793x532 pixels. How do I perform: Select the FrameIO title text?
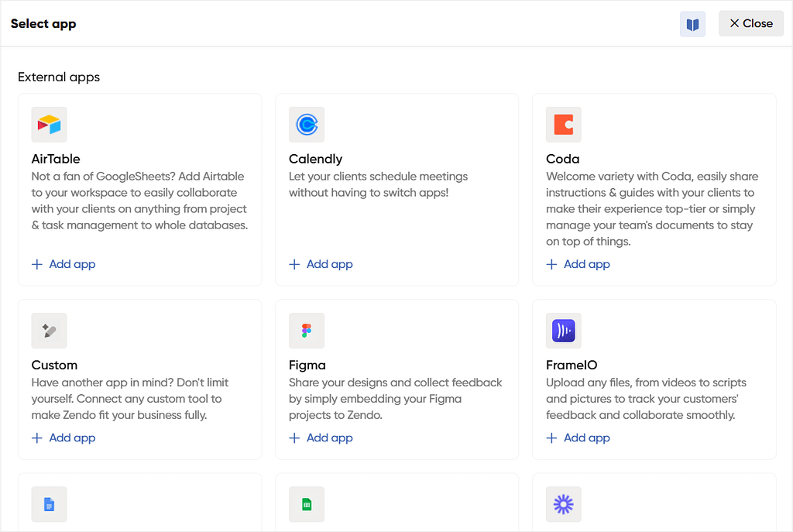pyautogui.click(x=572, y=365)
